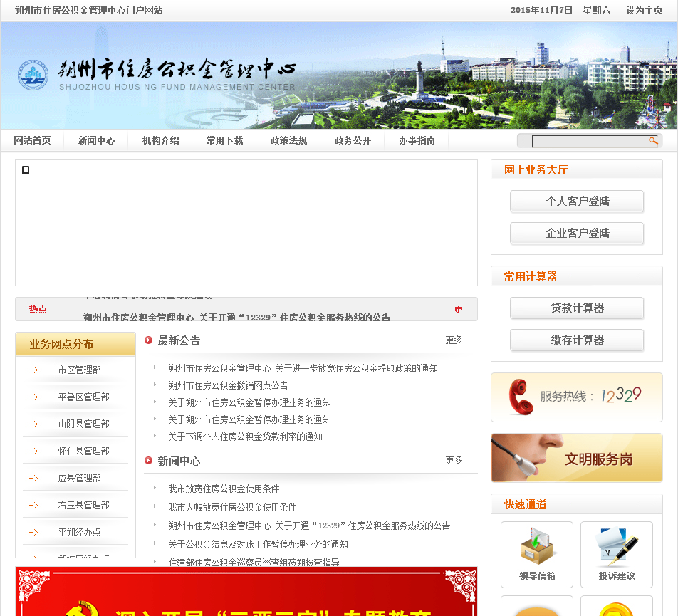
Task: Click the red 热点 label
Action: coord(38,309)
